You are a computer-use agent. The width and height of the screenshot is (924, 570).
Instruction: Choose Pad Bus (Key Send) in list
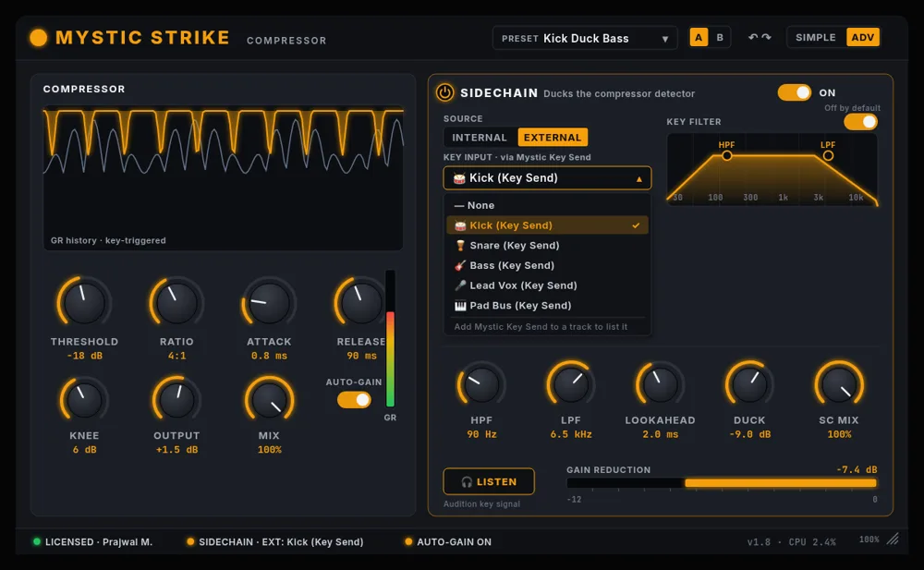point(547,306)
